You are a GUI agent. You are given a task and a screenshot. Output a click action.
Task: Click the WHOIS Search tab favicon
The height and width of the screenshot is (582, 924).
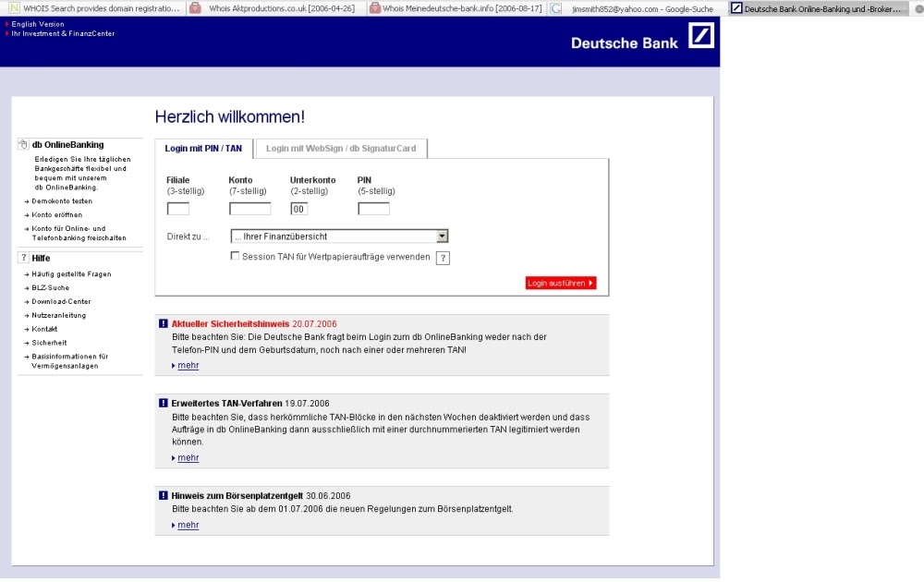pyautogui.click(x=14, y=8)
